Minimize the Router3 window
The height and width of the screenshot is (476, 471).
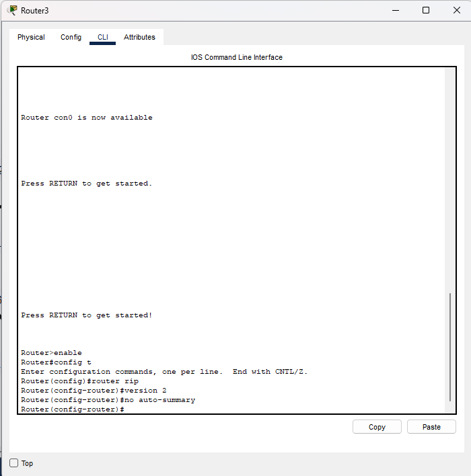[396, 10]
